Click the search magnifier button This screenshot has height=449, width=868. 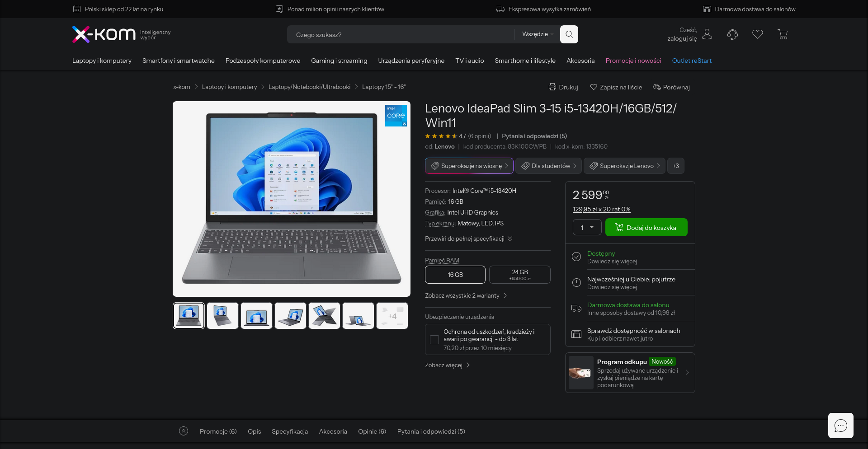point(569,34)
